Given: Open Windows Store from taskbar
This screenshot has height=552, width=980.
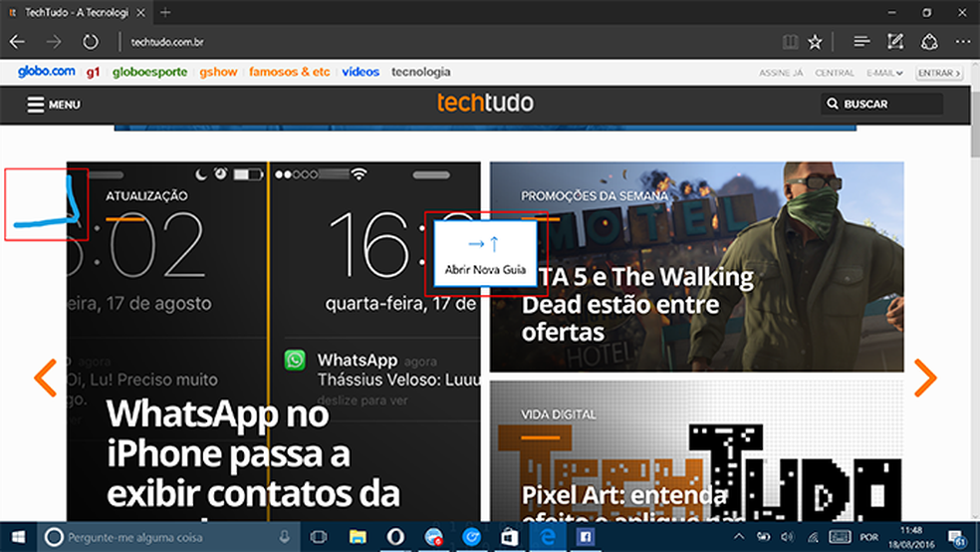Looking at the screenshot, I should (510, 537).
